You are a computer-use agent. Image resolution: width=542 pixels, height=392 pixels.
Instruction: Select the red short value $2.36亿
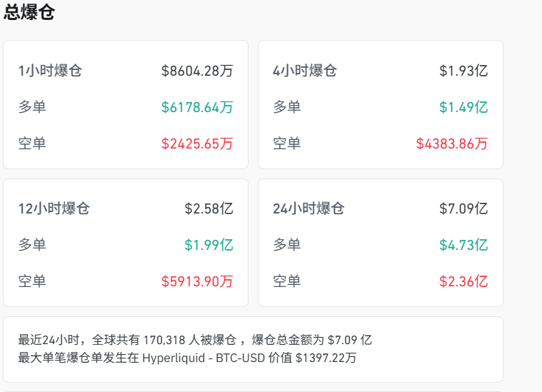point(463,281)
